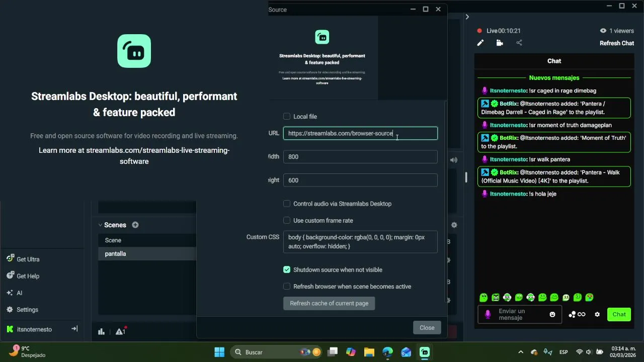Click the first green emote
Viewport: 644px width, 362px height.
(484, 298)
